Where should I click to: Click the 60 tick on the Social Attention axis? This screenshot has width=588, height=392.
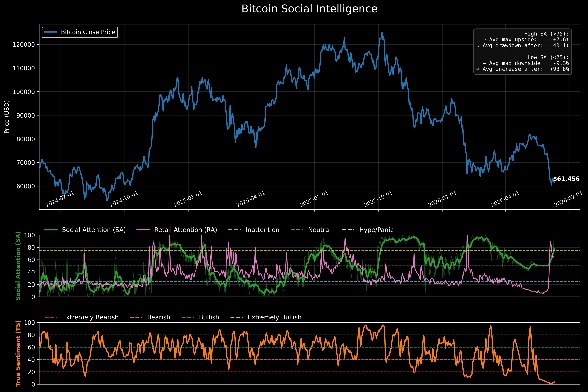coord(32,260)
